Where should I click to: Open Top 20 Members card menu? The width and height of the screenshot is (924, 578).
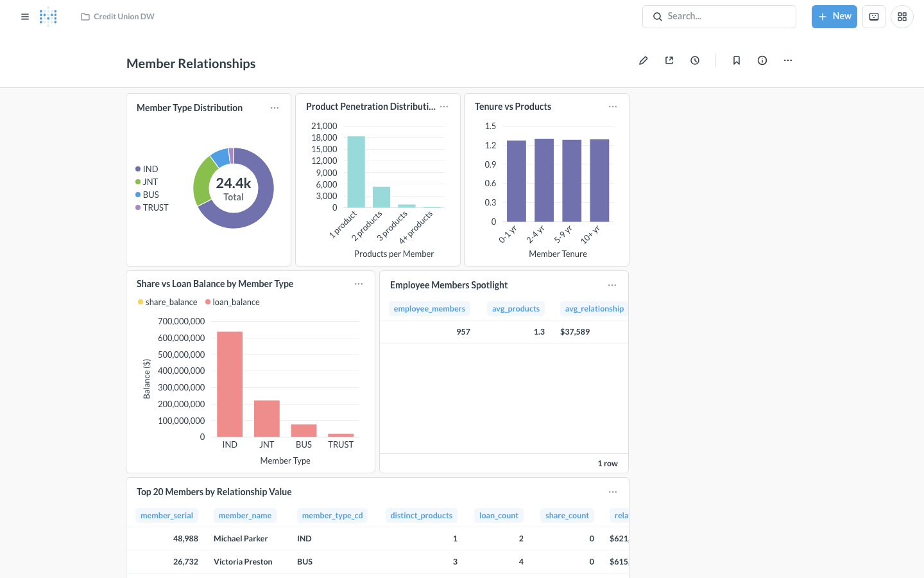613,492
